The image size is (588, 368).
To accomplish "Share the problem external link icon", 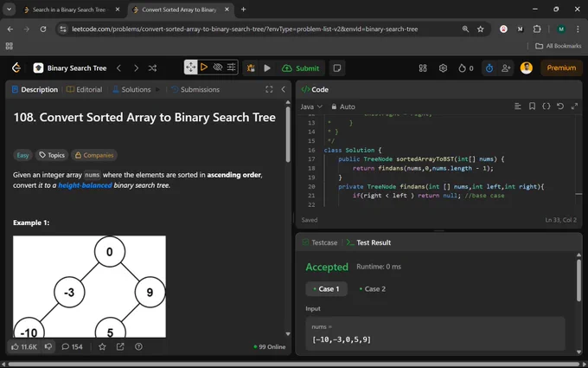I will coord(120,346).
